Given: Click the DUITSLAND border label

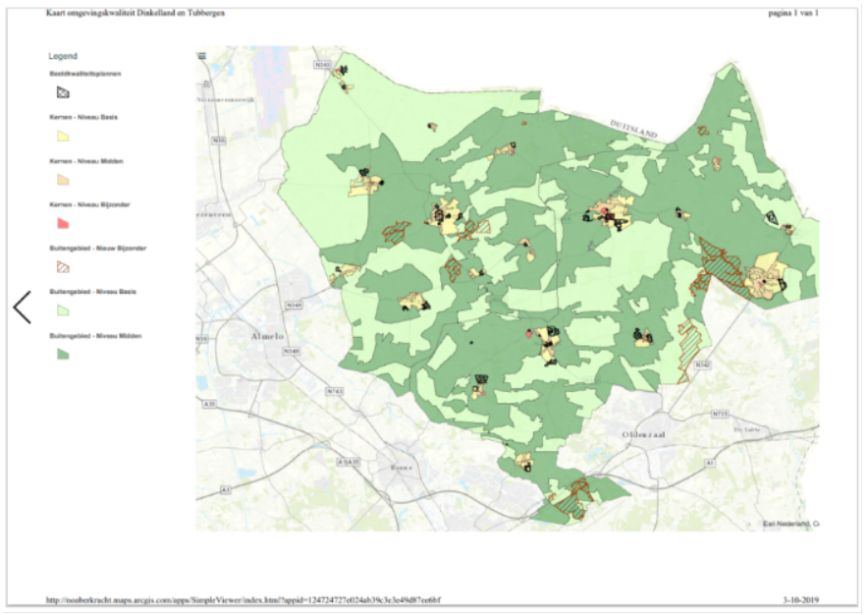Looking at the screenshot, I should tap(633, 128).
